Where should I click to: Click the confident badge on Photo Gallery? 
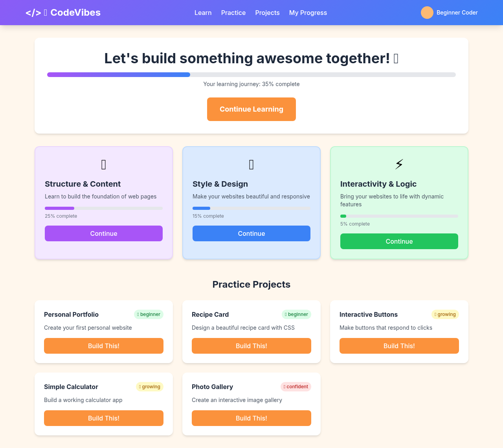(296, 387)
